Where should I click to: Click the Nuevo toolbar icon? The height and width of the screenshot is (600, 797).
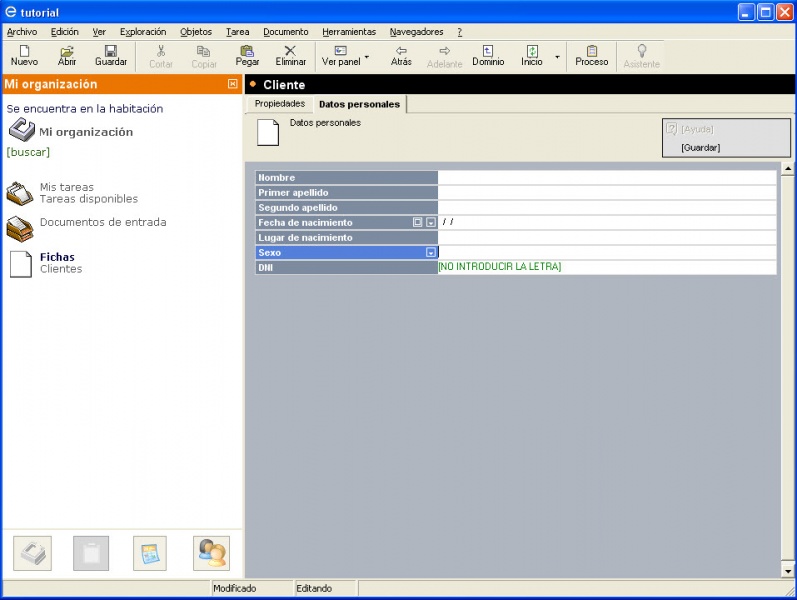[24, 51]
